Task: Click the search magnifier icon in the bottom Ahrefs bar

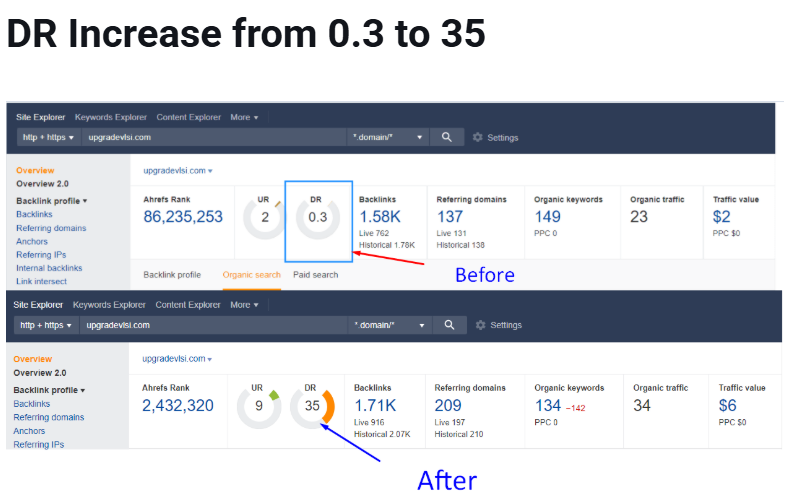Action: (x=449, y=325)
